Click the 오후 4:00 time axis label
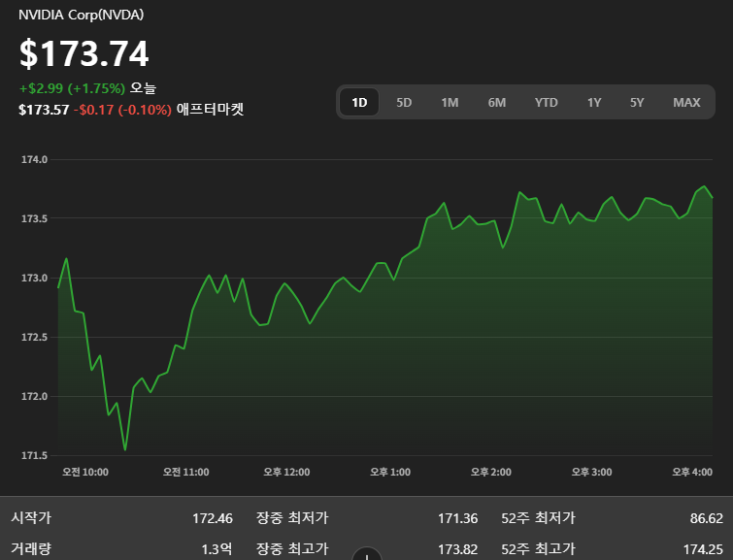 [x=692, y=472]
